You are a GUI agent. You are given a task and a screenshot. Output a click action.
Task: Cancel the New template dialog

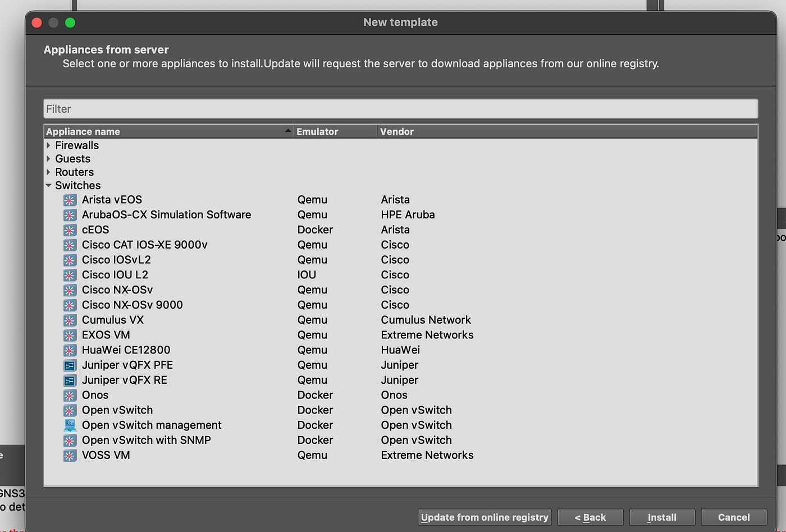(734, 517)
